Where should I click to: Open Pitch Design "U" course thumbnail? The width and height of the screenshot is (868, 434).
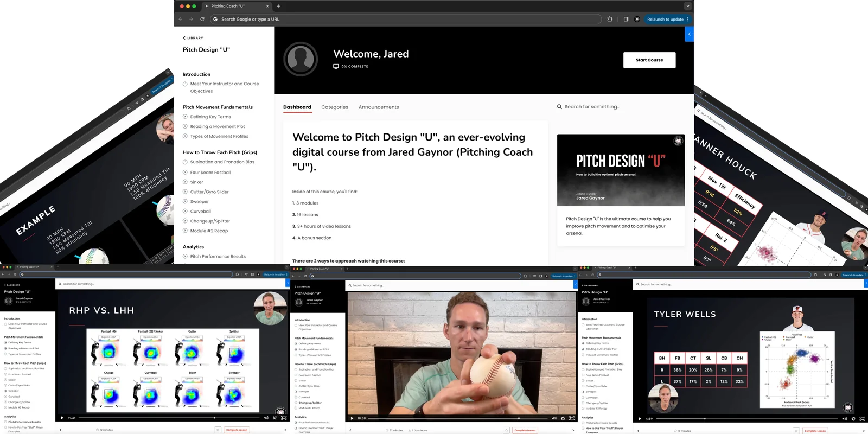tap(621, 170)
